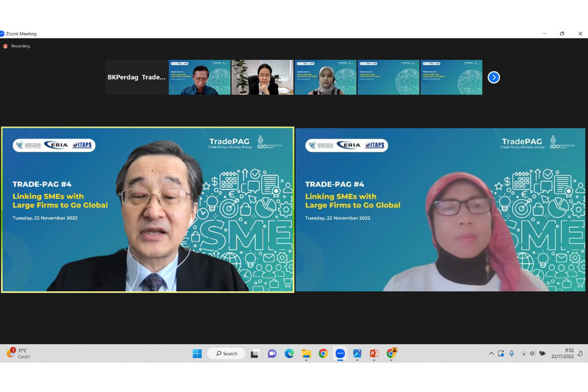Select thumbnail of woman in office with plant
This screenshot has width=588, height=392.
point(262,78)
